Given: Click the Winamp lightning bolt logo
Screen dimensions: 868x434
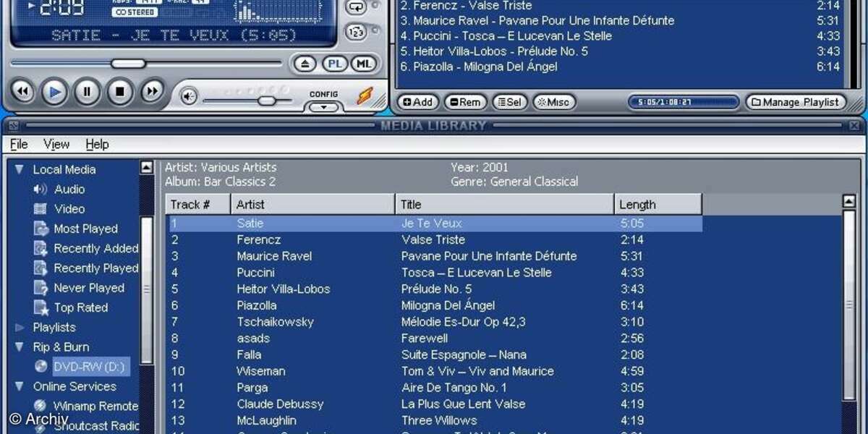Looking at the screenshot, I should pos(363,94).
